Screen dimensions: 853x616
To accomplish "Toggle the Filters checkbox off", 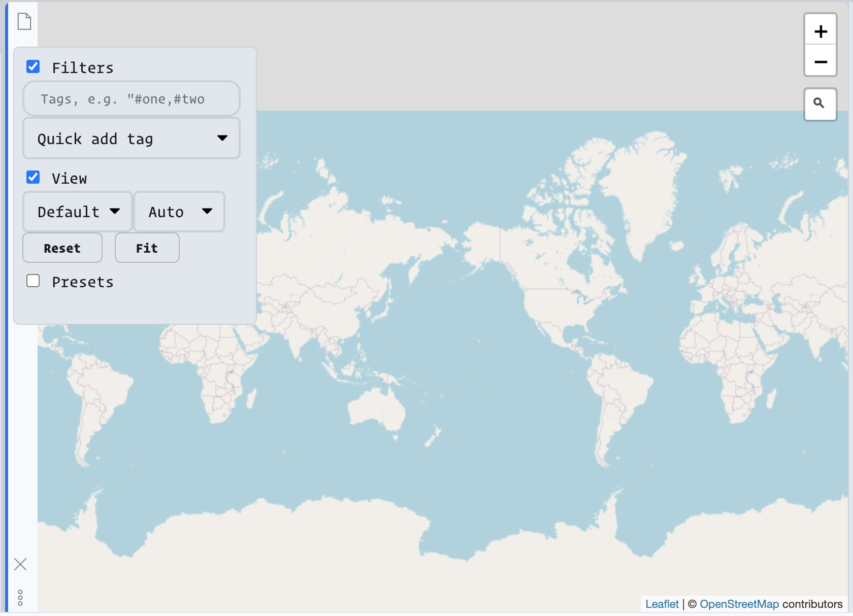I will [x=33, y=66].
